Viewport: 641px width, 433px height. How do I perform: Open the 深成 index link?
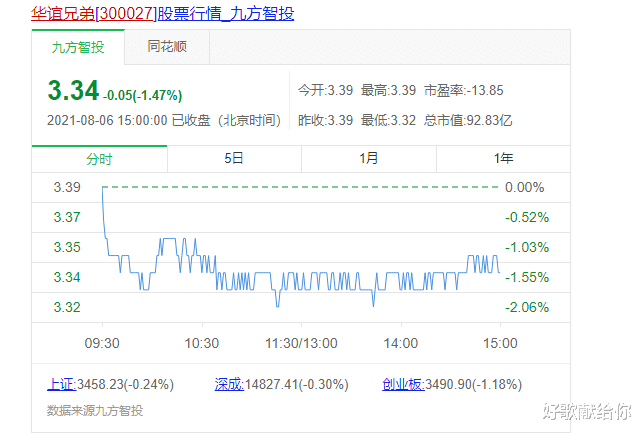[x=229, y=384]
